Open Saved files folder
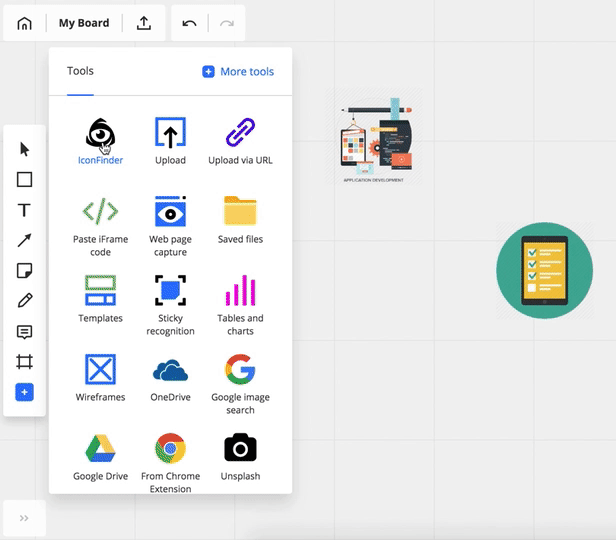The width and height of the screenshot is (616, 540). click(240, 213)
